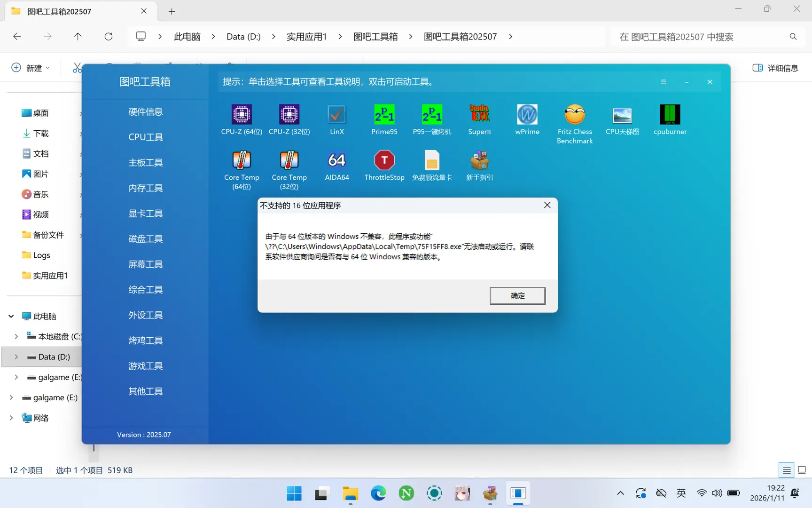This screenshot has height=508, width=812.
Task: Click the 图吧工具箱 breadcrumb in address bar
Action: point(375,37)
